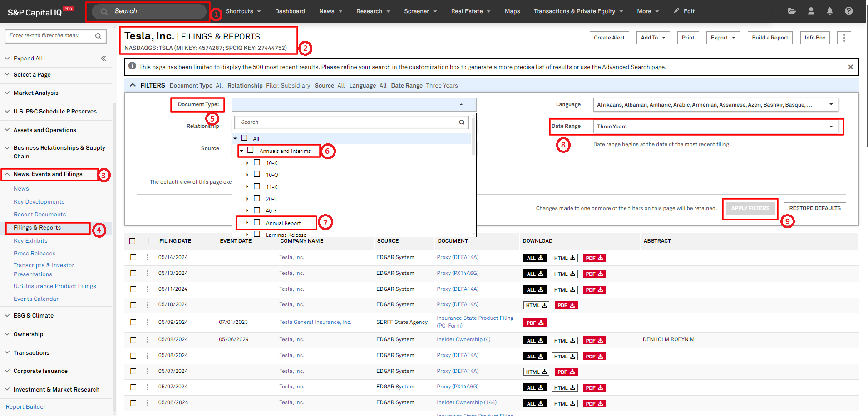Check the 10-Q checkbox

[x=257, y=174]
